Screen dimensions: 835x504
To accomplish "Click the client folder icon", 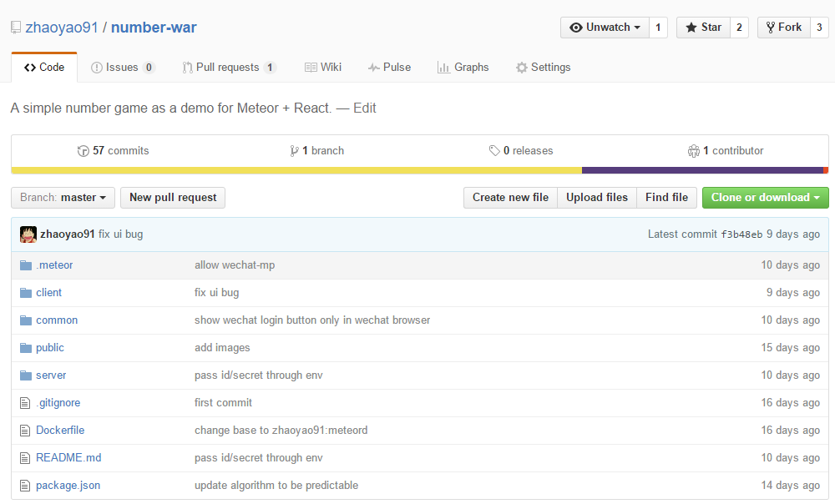I will pos(26,293).
